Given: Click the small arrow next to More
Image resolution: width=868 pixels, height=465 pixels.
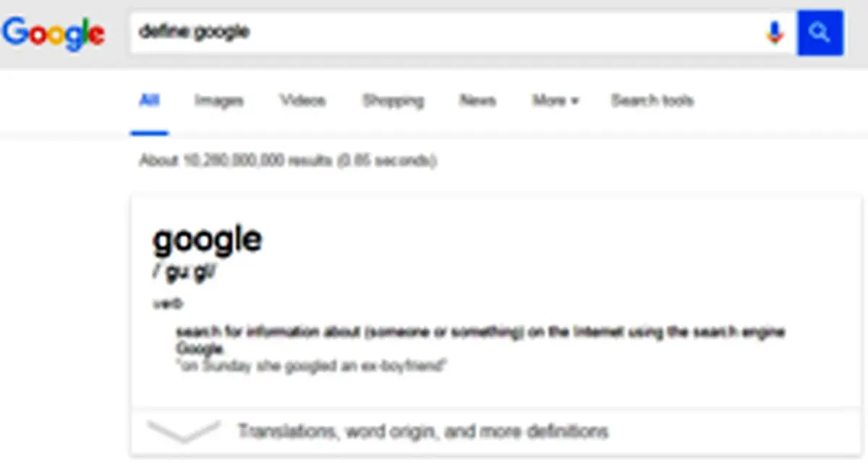Looking at the screenshot, I should [x=574, y=101].
